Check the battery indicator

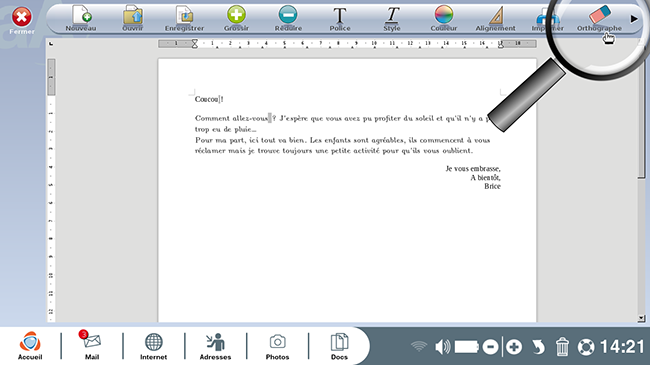(x=467, y=347)
